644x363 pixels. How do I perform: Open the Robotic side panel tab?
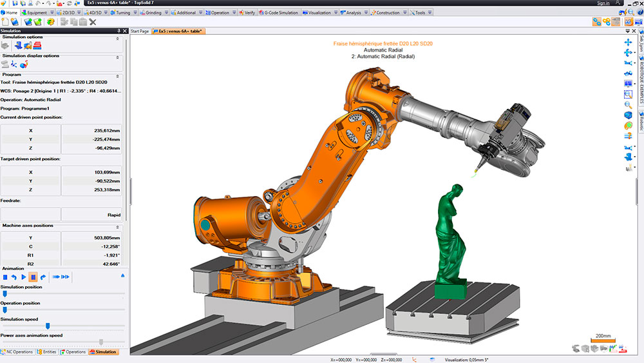coord(641,121)
